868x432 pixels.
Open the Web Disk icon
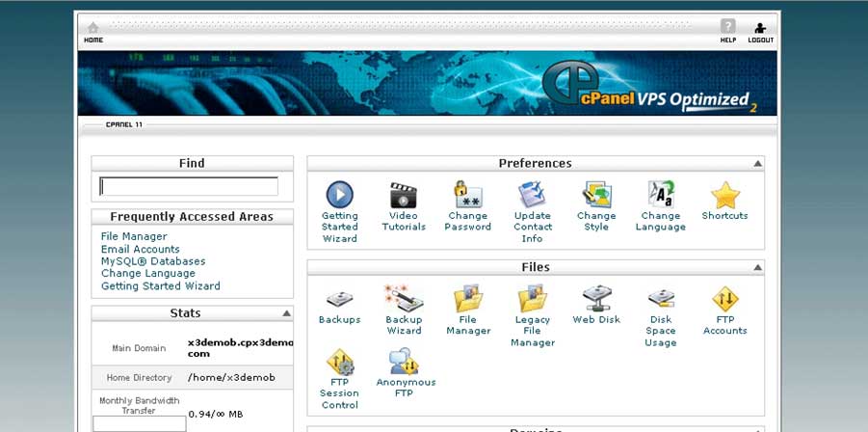pos(596,299)
